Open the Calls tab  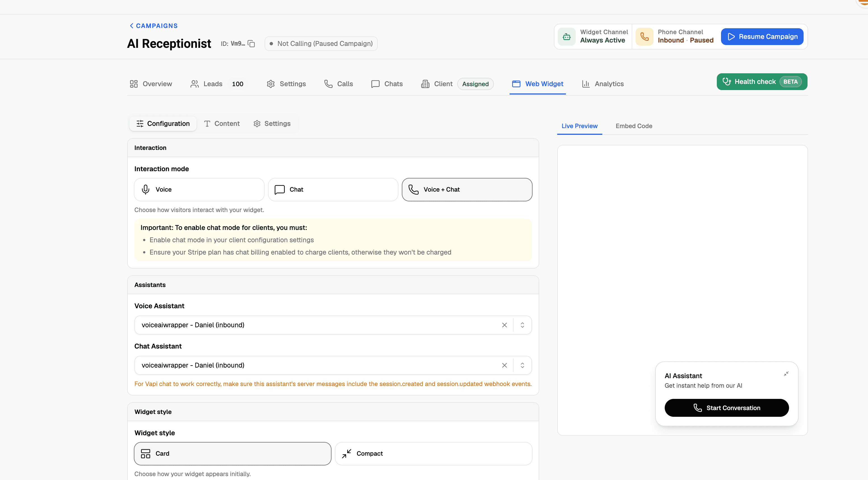pos(338,84)
